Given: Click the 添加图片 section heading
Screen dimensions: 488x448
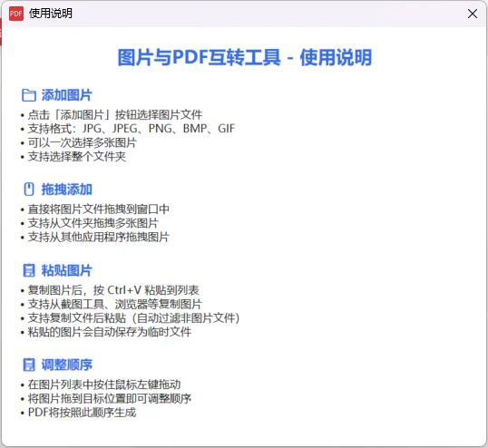Looking at the screenshot, I should click(x=66, y=95).
